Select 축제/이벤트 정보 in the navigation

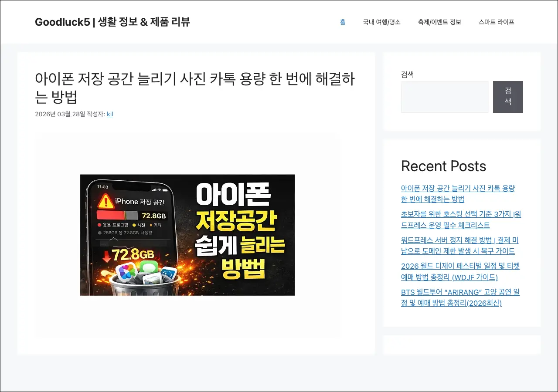(439, 22)
